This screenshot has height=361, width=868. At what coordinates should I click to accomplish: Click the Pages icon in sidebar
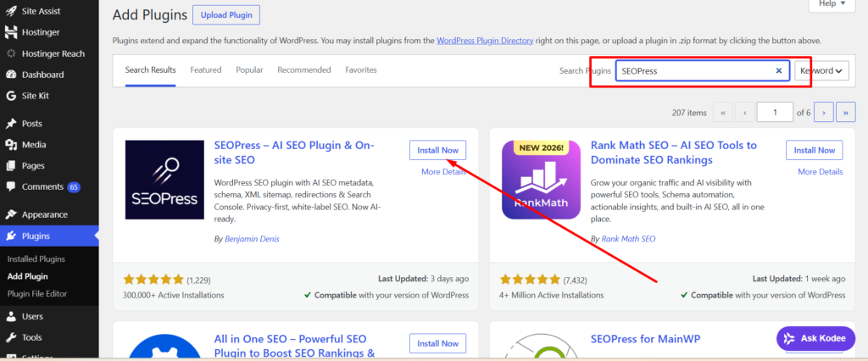pyautogui.click(x=10, y=165)
